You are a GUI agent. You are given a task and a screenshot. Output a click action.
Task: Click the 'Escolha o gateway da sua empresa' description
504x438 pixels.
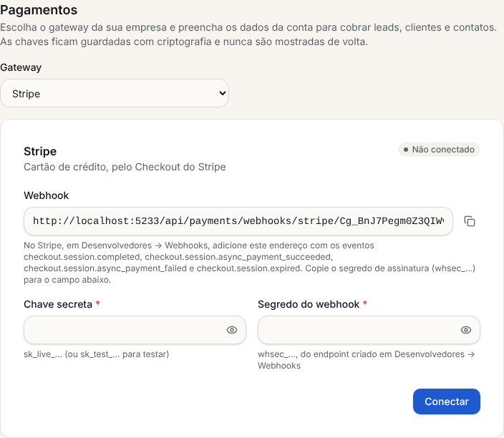point(248,27)
